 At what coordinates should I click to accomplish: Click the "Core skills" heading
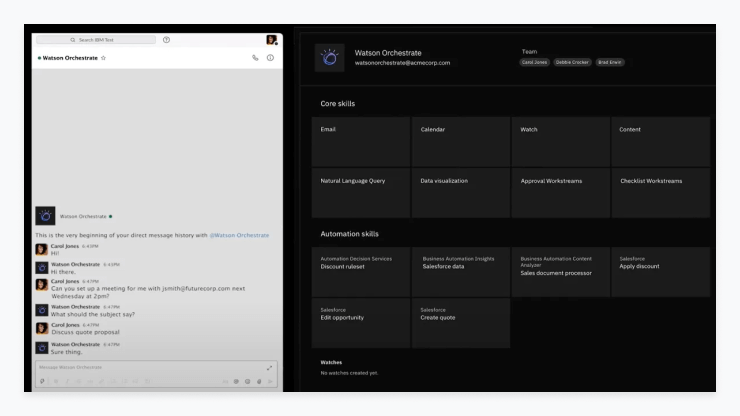coord(337,104)
